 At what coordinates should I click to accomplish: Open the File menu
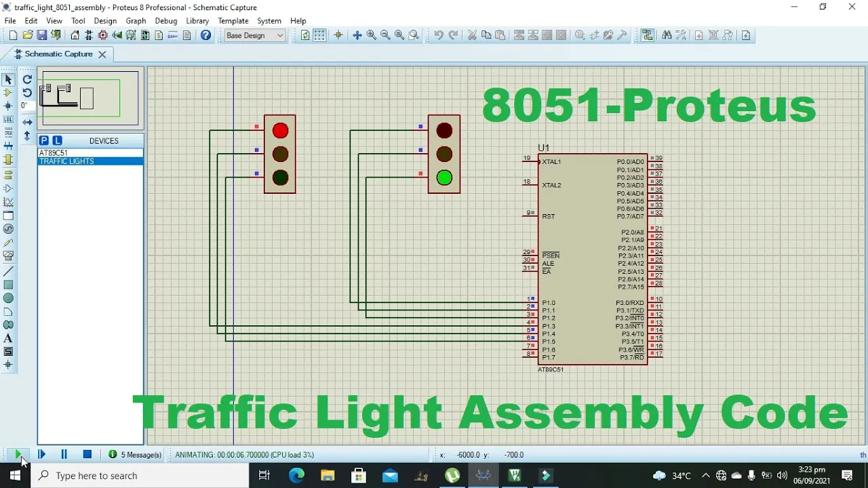point(10,21)
